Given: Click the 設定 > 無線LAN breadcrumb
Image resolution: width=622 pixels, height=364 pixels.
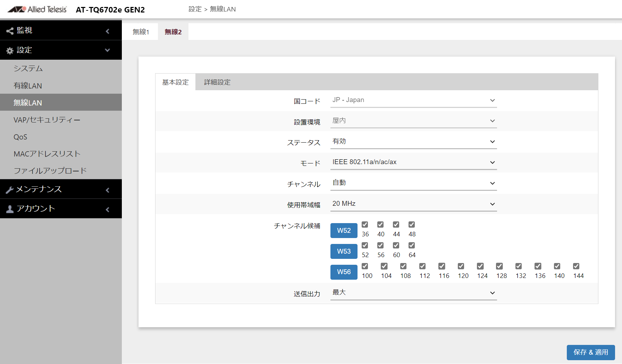Looking at the screenshot, I should click(212, 9).
